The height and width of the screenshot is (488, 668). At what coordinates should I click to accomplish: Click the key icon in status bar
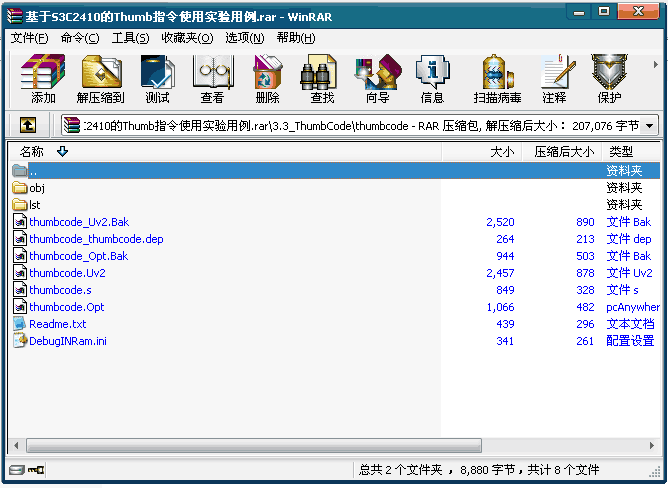[36, 470]
